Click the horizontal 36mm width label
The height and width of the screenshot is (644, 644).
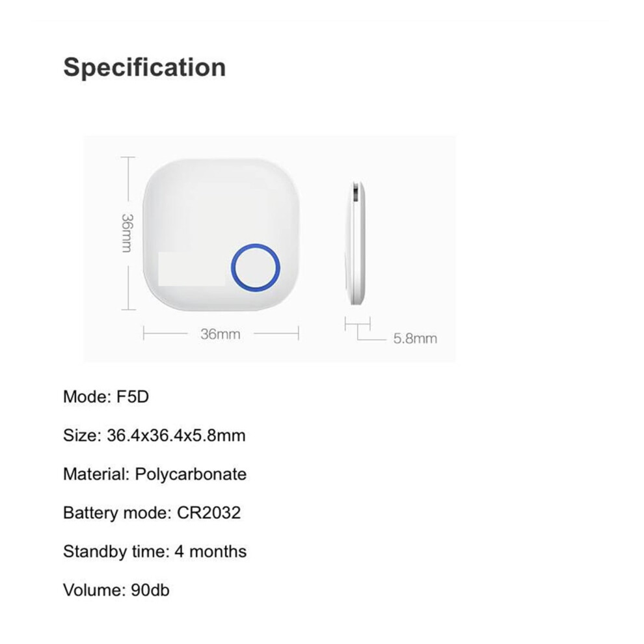point(220,334)
